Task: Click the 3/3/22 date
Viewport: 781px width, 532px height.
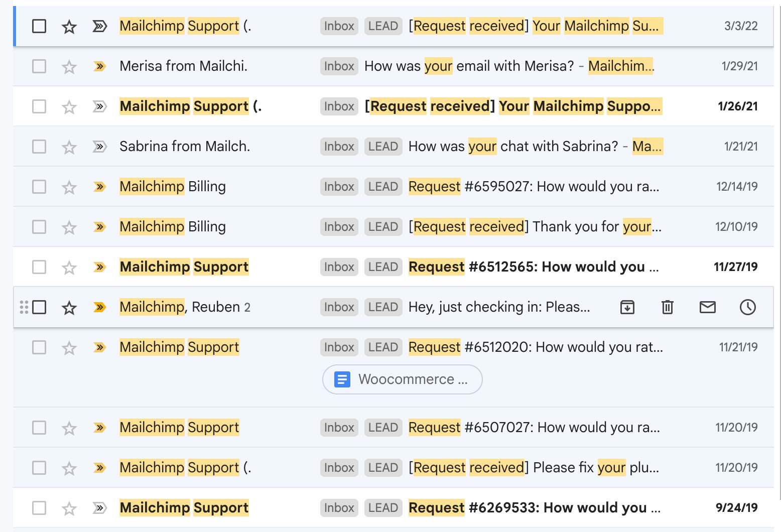Action: 741,26
